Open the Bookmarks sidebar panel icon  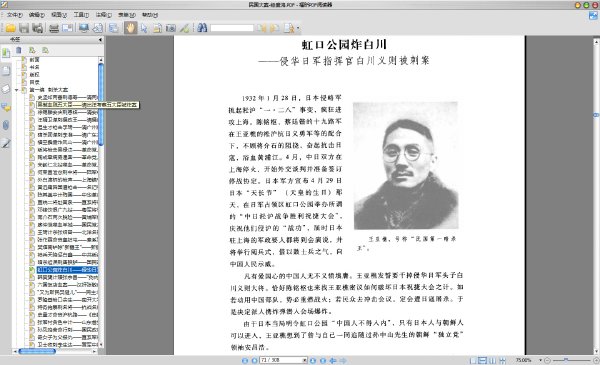point(6,53)
